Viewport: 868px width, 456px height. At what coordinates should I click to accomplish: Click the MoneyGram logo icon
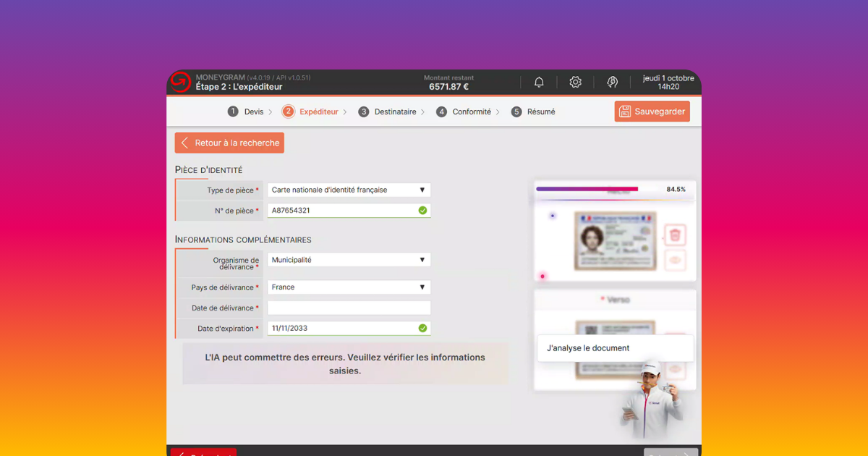(x=181, y=83)
